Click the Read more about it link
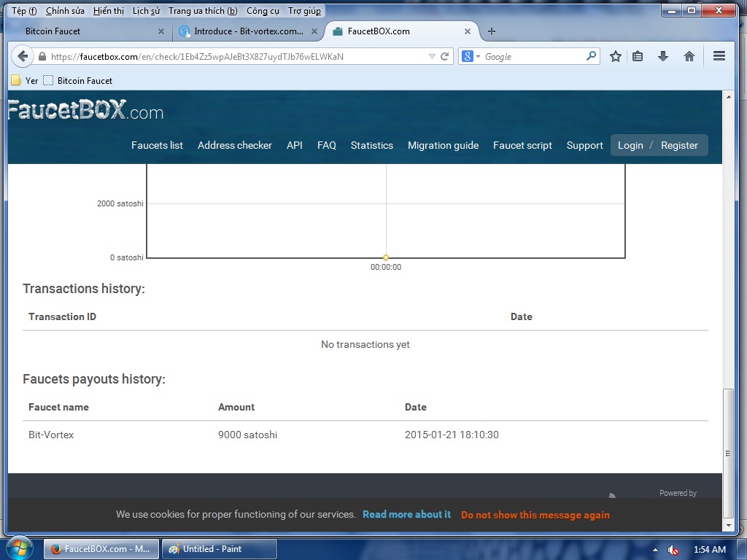The image size is (747, 560). [406, 514]
